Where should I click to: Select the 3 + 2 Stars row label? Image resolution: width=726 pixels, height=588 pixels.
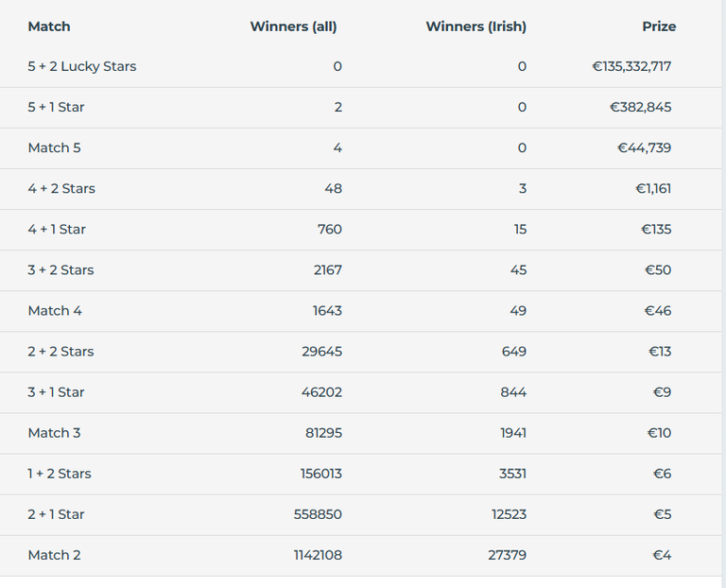pos(60,270)
